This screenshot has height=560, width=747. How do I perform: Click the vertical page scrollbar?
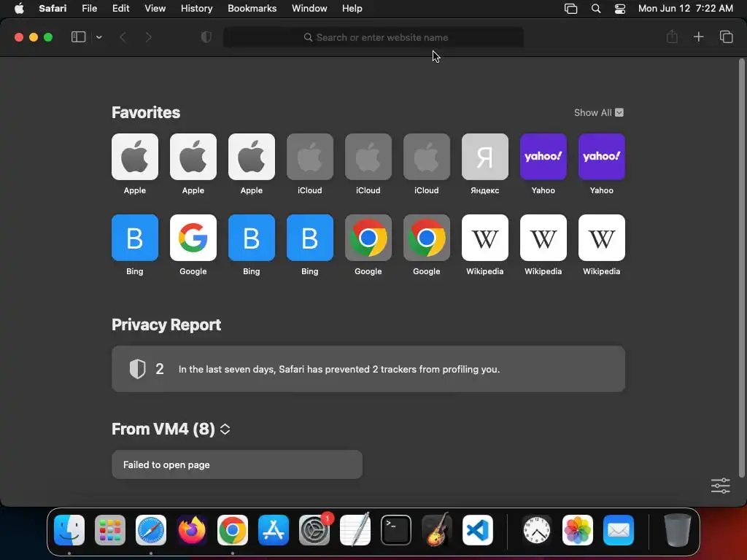[x=741, y=268]
